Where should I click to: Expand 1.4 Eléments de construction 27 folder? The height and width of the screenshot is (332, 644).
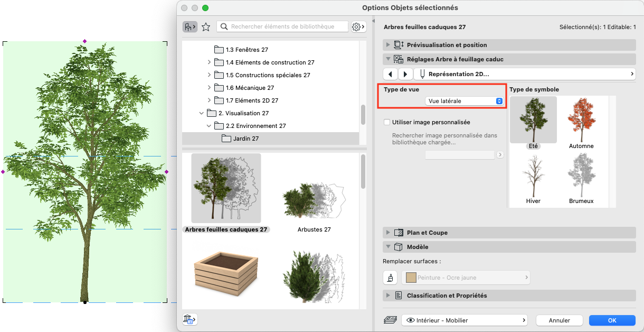(209, 62)
